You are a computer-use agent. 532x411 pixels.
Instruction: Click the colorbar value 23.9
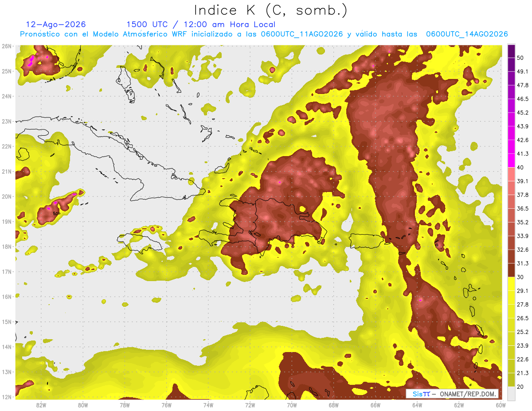coord(523,346)
